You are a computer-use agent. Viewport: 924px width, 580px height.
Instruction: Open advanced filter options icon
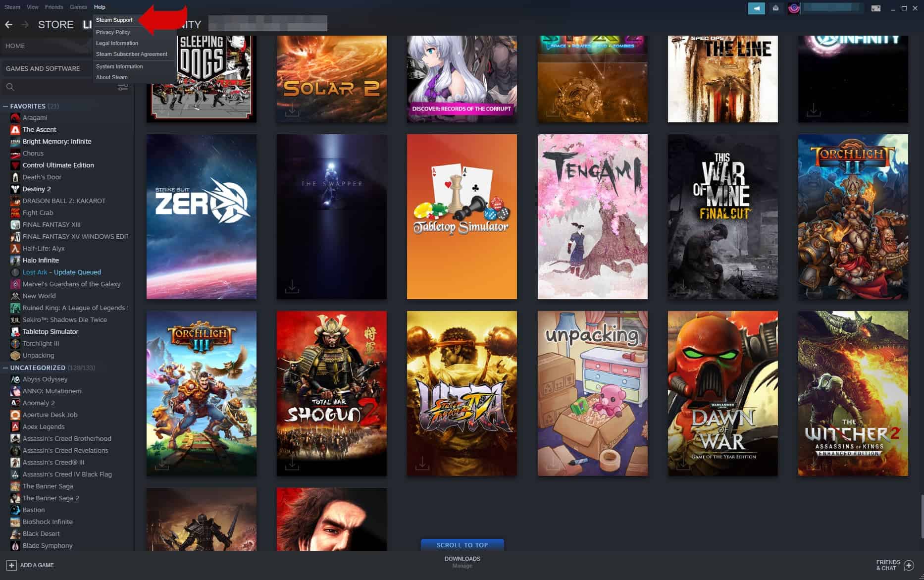(123, 87)
